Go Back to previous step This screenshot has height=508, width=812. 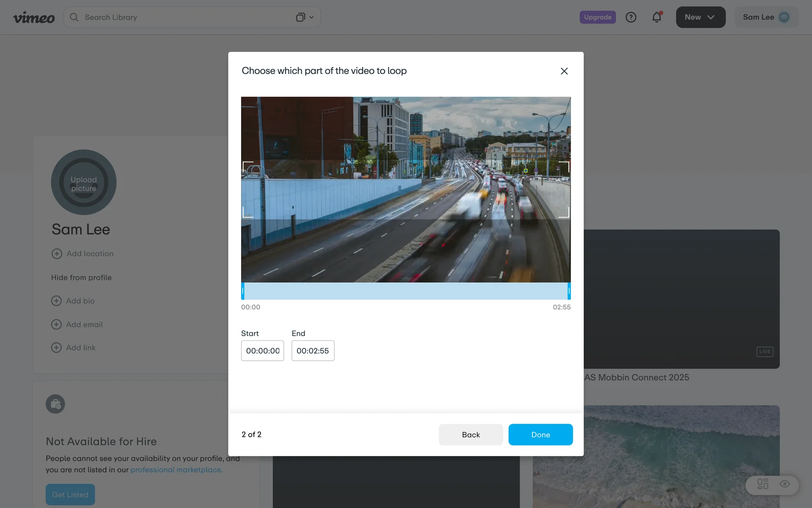click(x=471, y=435)
